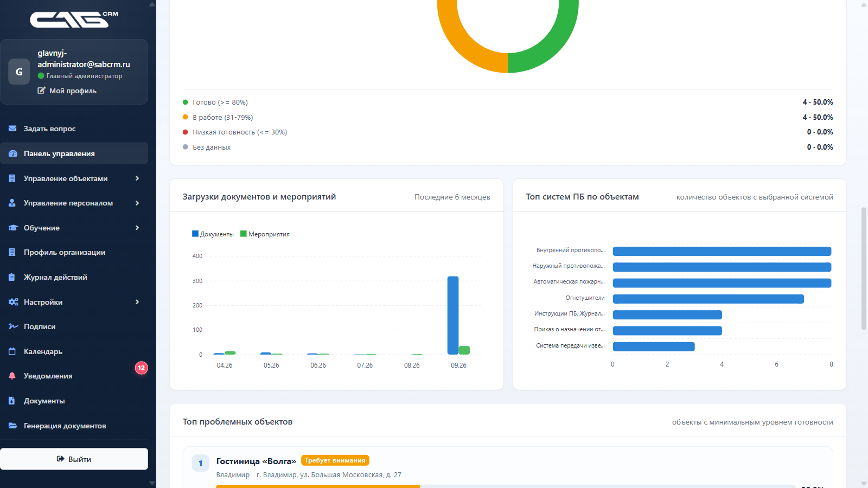Click the В работе (31-79%) legend row
Viewport: 868px width, 488px height.
point(508,117)
